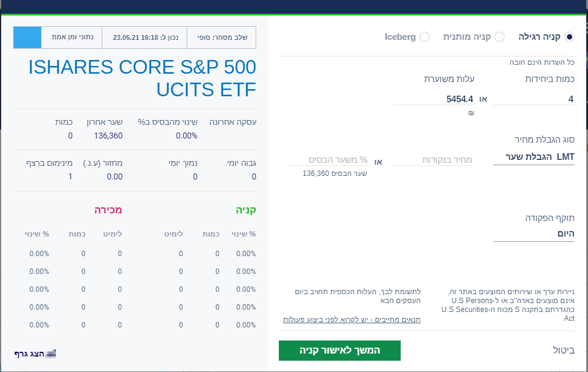Viewport: 588px width, 372px height.
Task: Select the קניה רגילה radio option
Action: (x=570, y=37)
